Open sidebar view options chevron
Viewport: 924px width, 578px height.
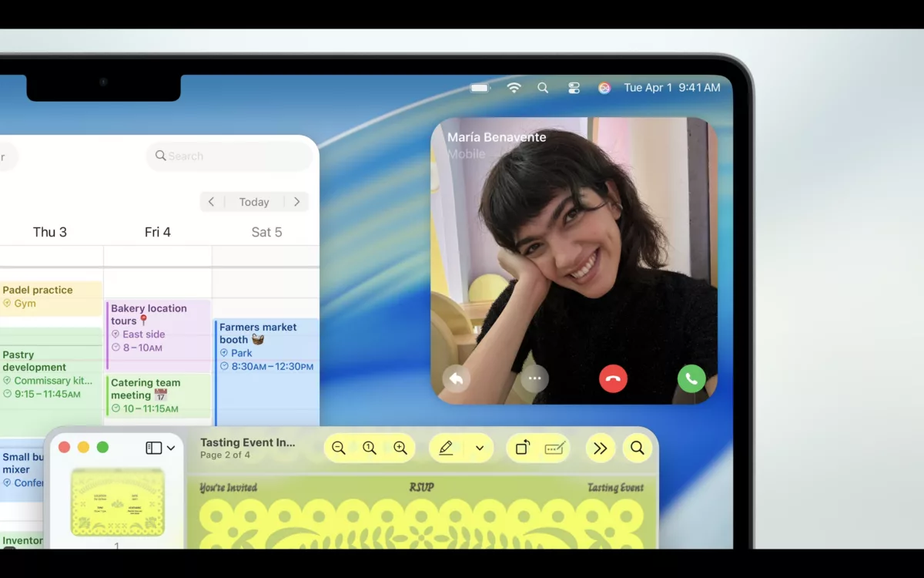pos(171,448)
